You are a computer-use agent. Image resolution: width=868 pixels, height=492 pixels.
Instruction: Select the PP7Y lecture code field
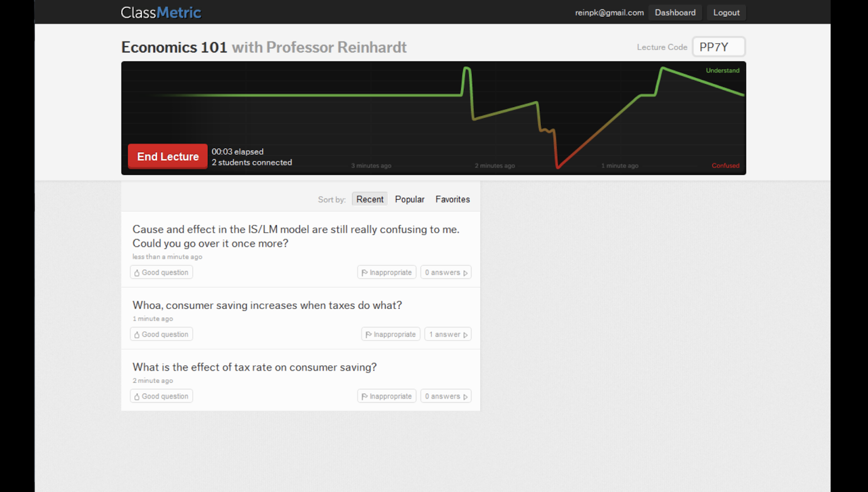(718, 47)
